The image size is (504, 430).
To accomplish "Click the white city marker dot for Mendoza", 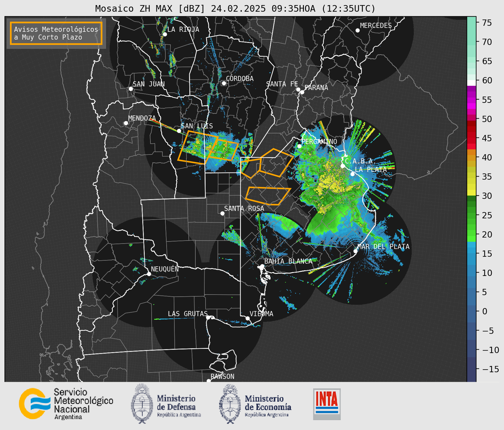I will pos(126,123).
